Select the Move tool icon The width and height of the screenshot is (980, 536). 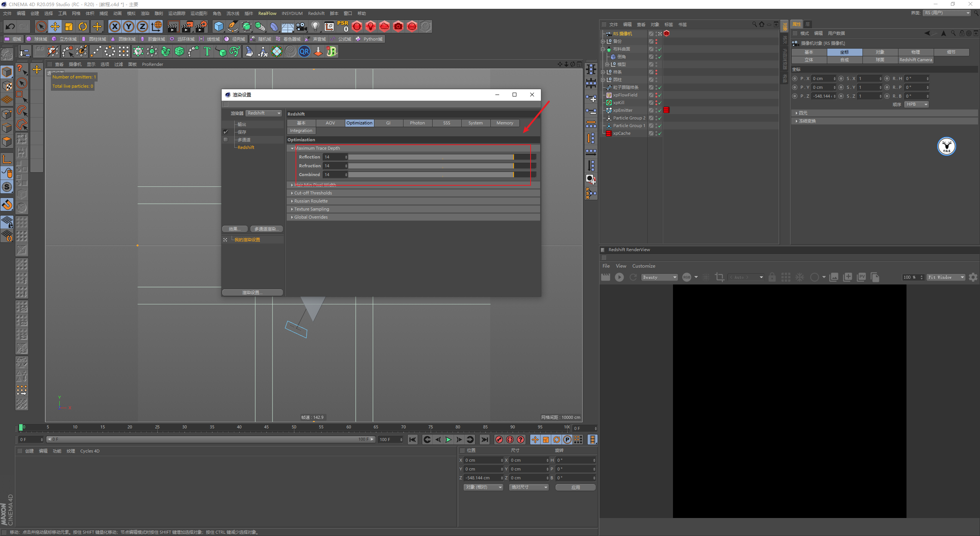click(55, 26)
